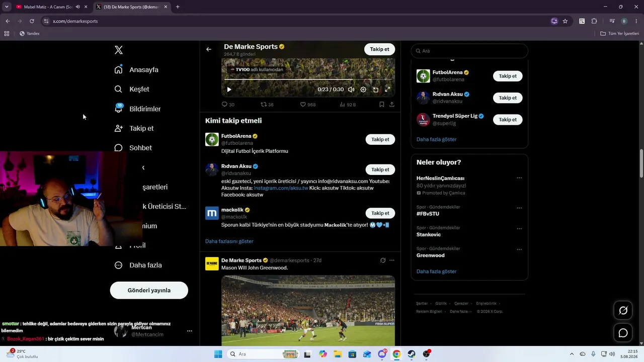This screenshot has width=644, height=362.
Task: Open the Chrome three-dot menu
Action: click(636, 21)
